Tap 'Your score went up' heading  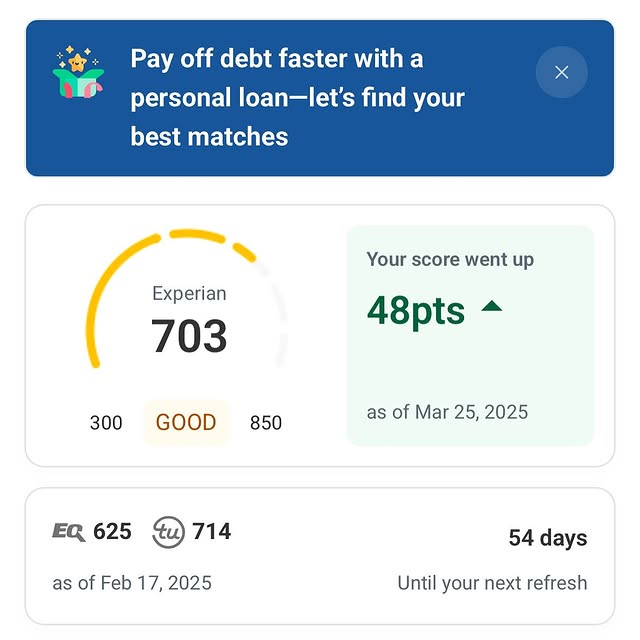point(450,260)
